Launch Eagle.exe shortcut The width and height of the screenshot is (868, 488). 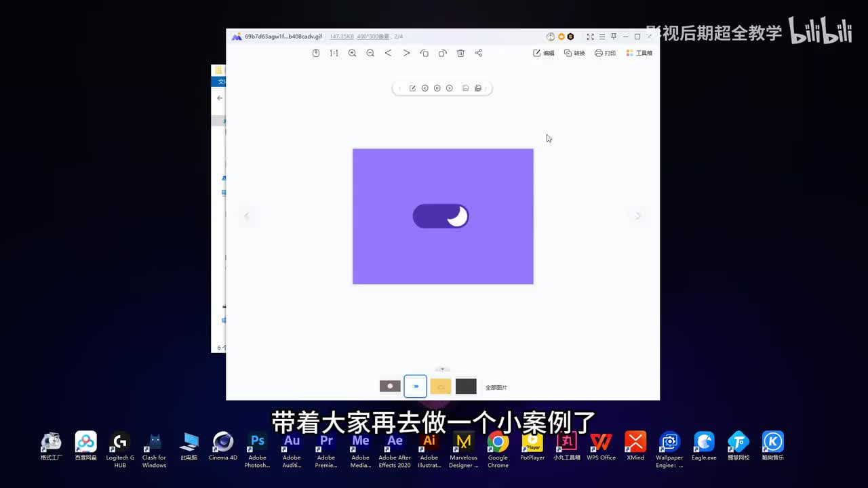704,448
